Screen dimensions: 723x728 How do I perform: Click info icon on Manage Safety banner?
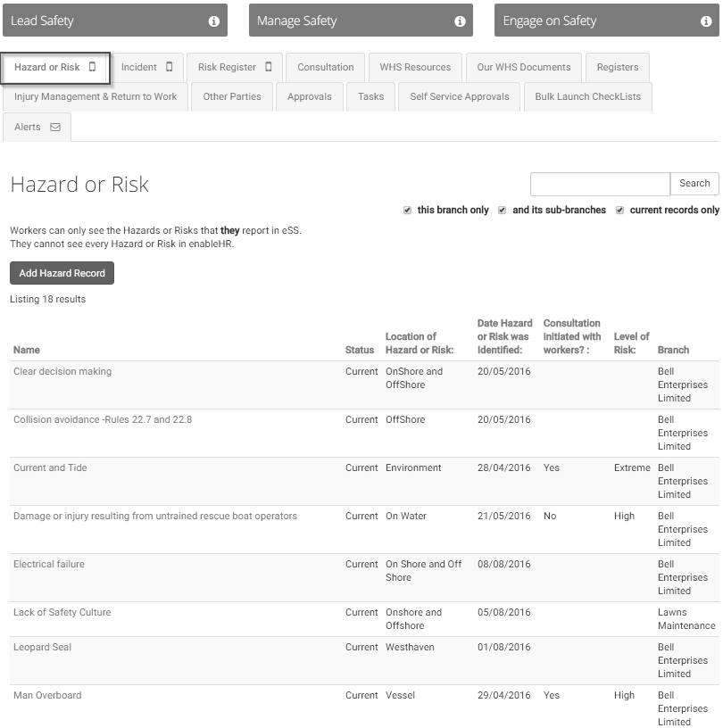click(x=460, y=21)
